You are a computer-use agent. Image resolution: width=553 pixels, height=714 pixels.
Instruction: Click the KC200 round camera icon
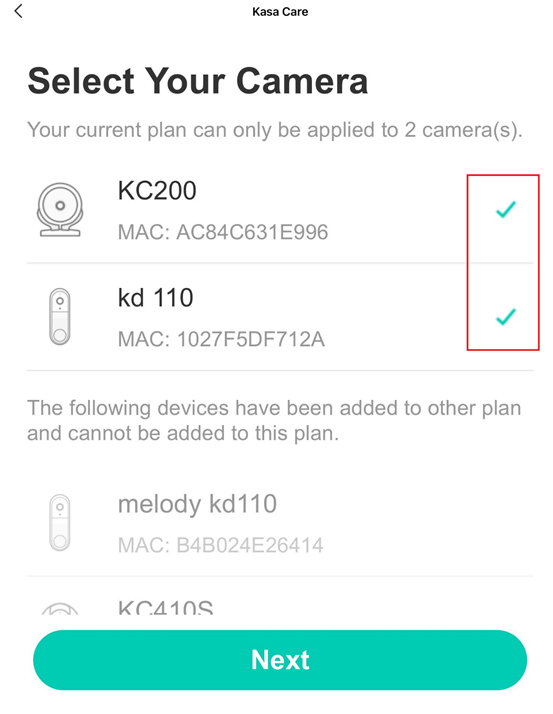[x=60, y=209]
